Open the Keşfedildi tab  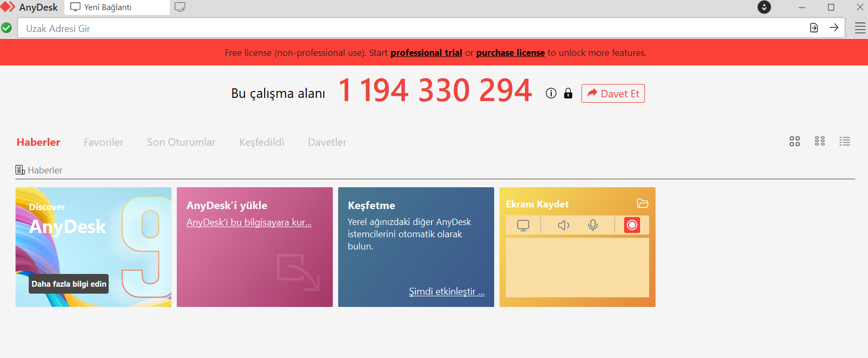261,142
